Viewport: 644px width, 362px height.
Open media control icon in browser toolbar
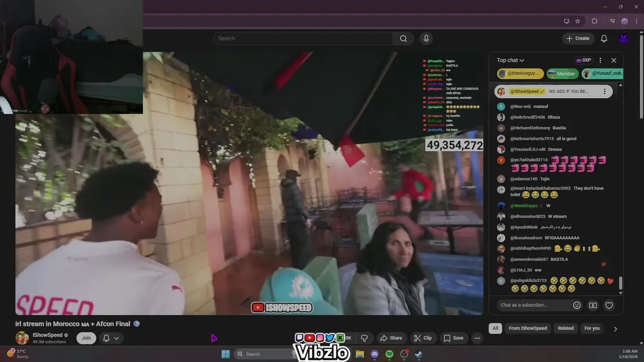click(x=612, y=21)
